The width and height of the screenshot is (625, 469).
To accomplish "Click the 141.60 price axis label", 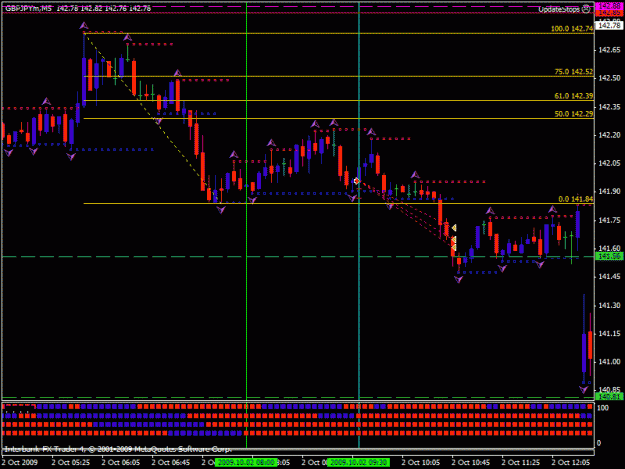I will (x=609, y=248).
